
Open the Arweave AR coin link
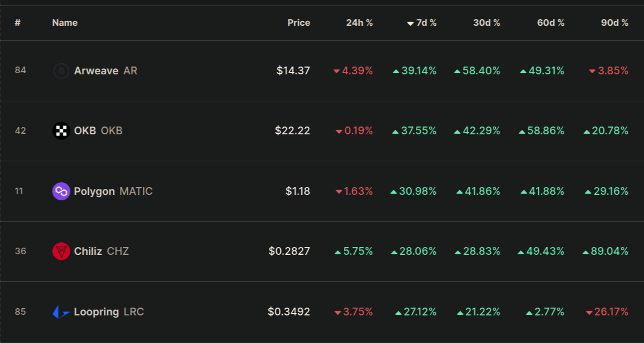point(106,71)
